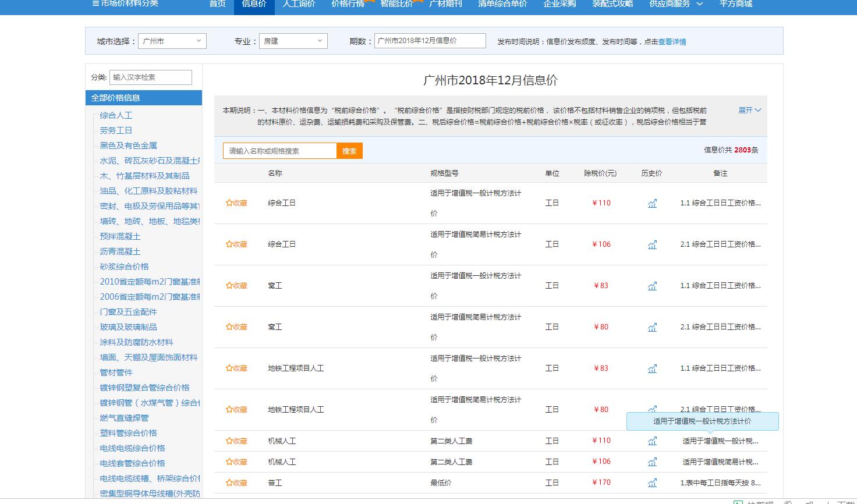Select 综合人工 in category tree
Viewport: 857px width, 504px height.
coord(116,115)
